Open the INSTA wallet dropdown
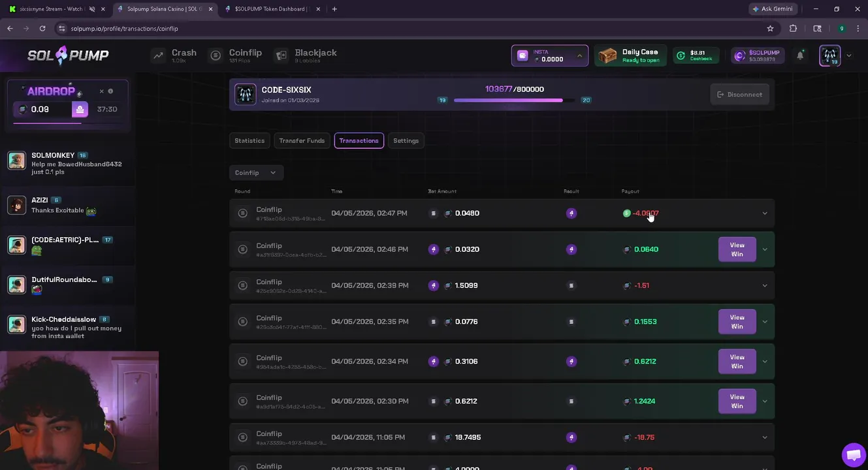 [x=550, y=55]
